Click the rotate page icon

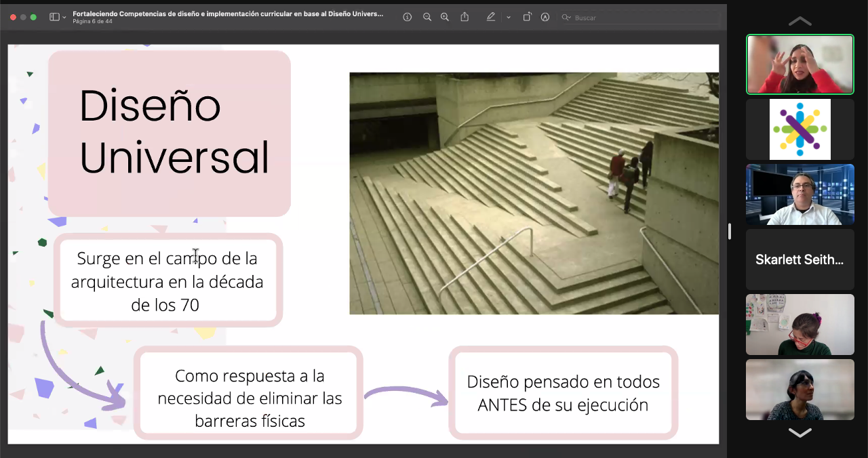(x=527, y=17)
